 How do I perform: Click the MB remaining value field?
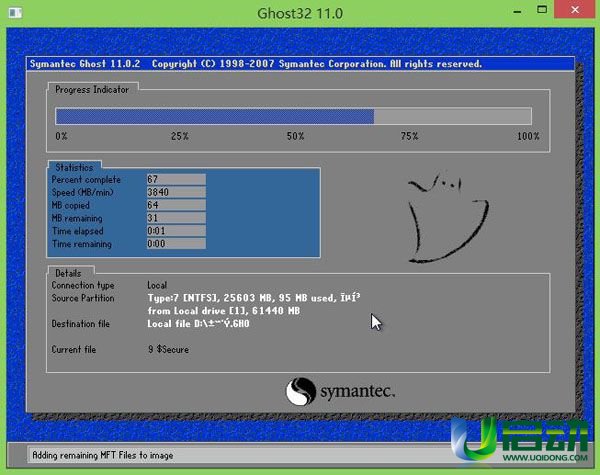tap(175, 218)
